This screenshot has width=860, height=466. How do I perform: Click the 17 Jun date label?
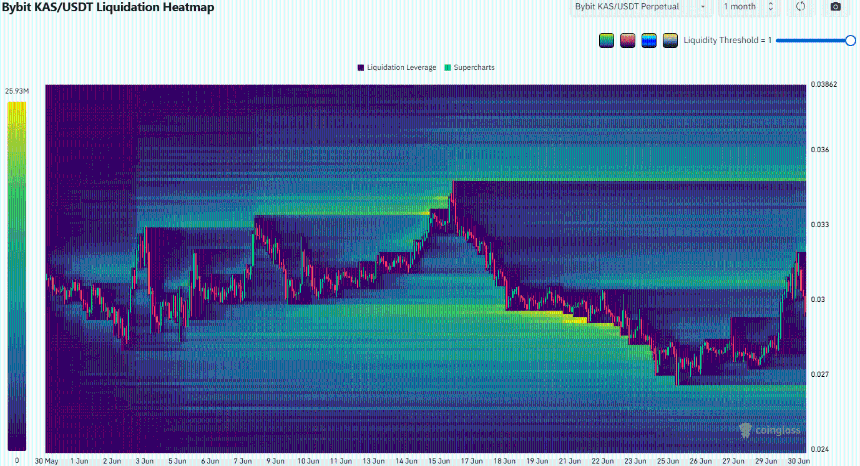[x=472, y=461]
